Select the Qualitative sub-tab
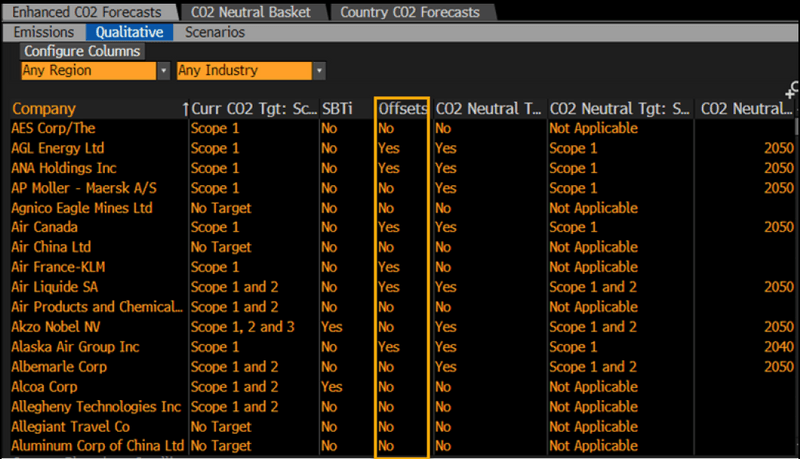The height and width of the screenshot is (459, 800). 130,32
